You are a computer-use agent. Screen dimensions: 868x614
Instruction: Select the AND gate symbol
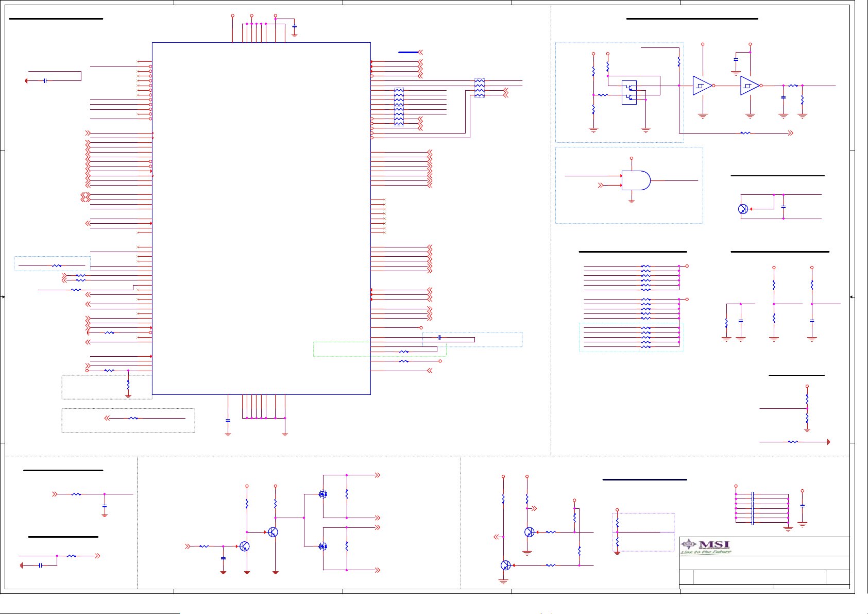[636, 180]
